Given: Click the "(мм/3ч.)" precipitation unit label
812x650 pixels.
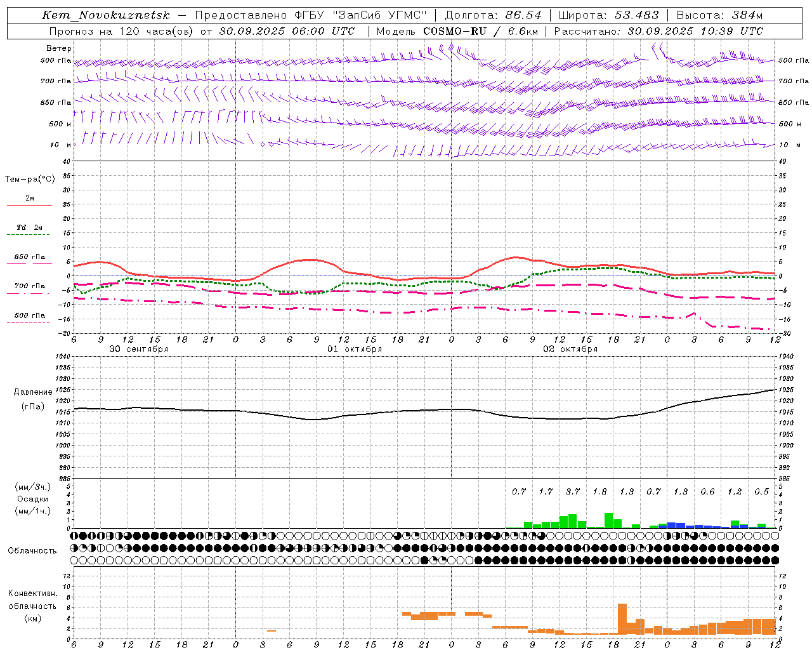Looking at the screenshot, I should (x=33, y=487).
